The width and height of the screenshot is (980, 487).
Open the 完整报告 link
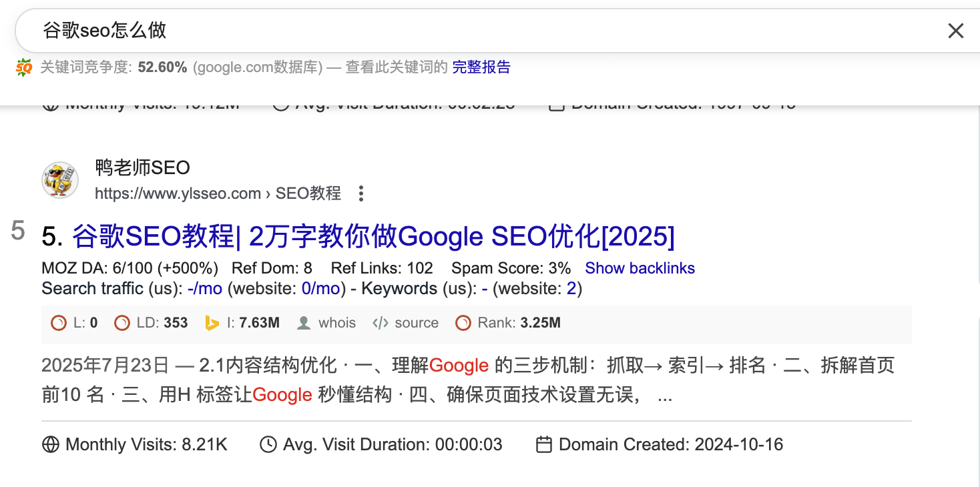tap(481, 67)
